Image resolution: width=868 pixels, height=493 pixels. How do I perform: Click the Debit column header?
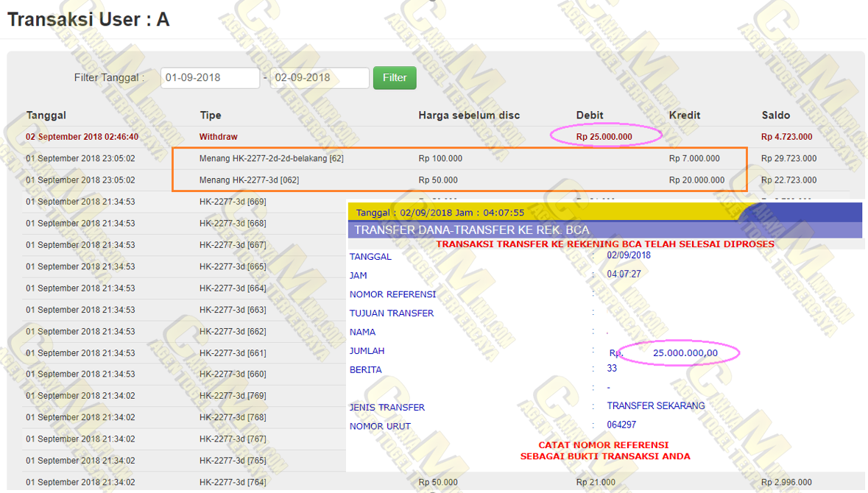[590, 116]
